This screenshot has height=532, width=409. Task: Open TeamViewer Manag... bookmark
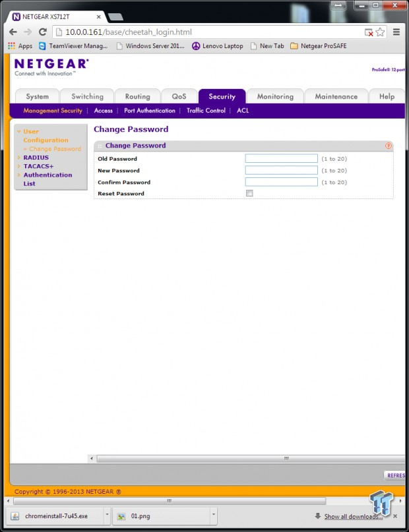coord(73,45)
